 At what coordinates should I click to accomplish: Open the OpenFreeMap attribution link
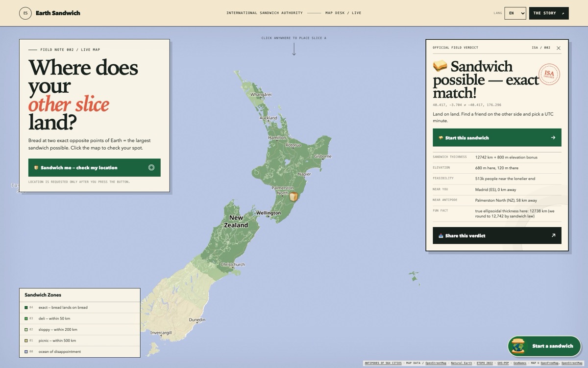550,363
